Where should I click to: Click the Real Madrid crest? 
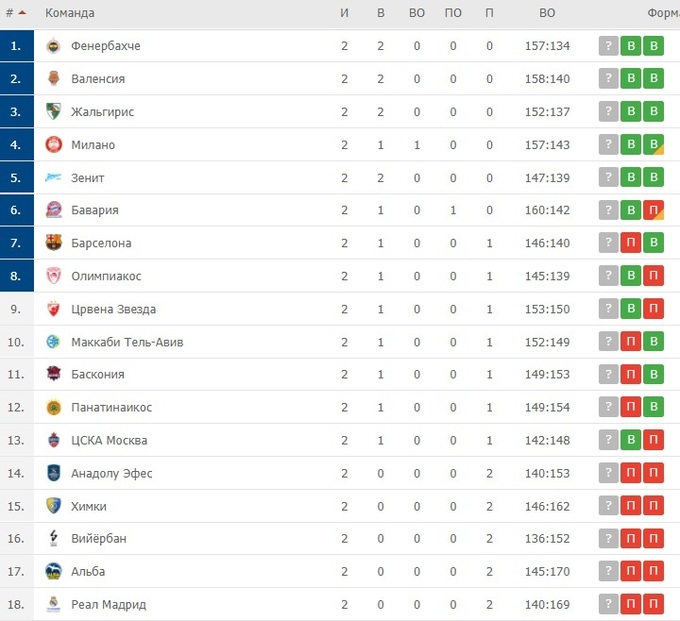coord(54,605)
